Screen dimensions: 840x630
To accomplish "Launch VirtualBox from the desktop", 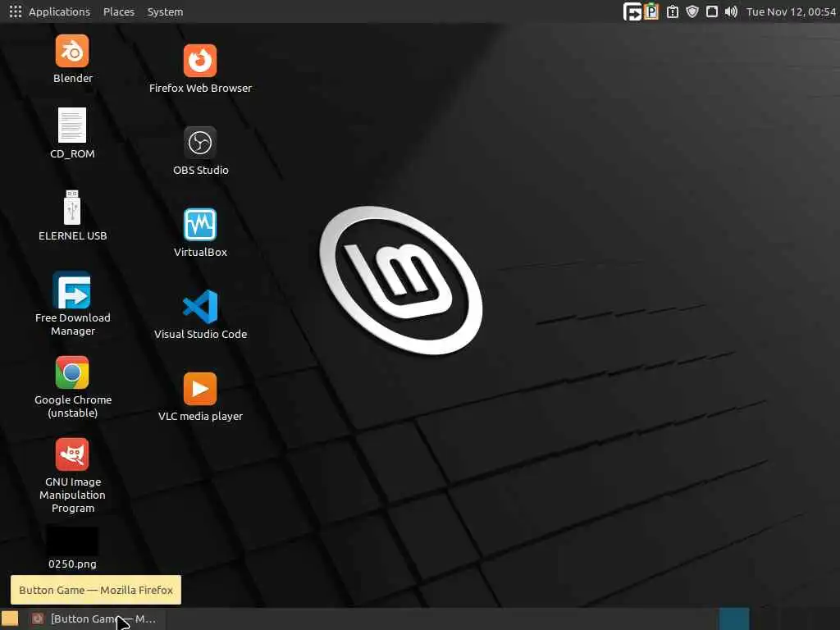I will click(200, 225).
